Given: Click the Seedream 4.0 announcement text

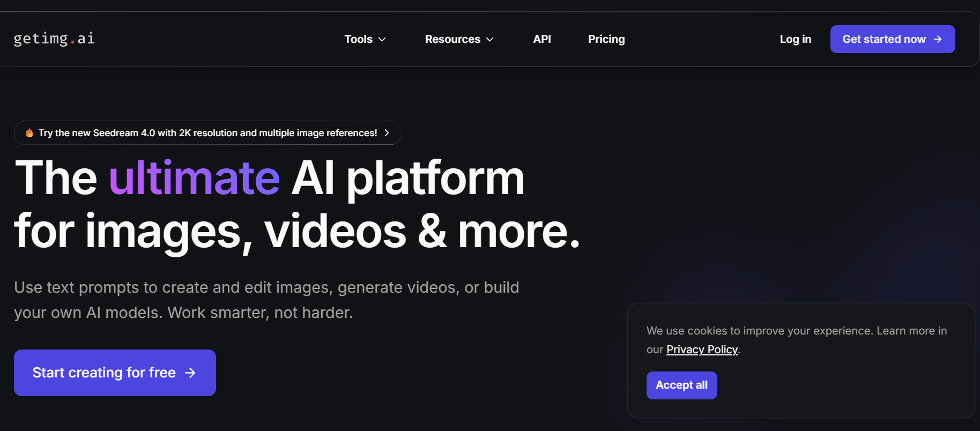Looking at the screenshot, I should point(207,133).
